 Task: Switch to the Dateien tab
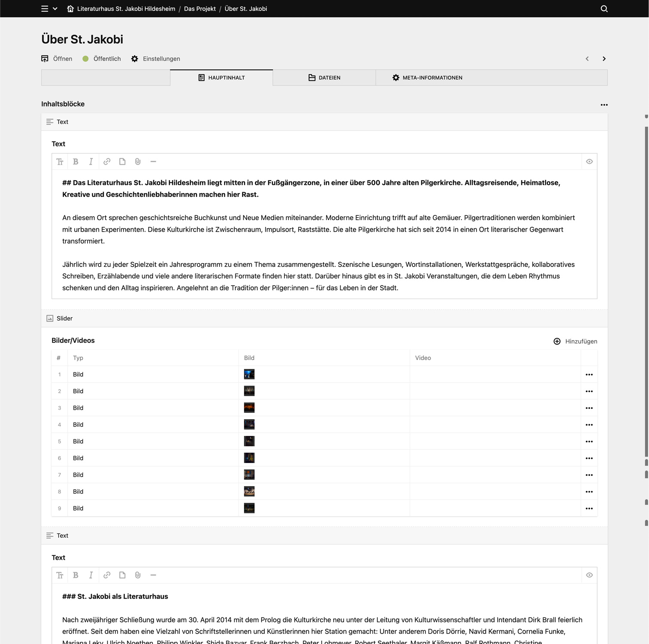click(324, 78)
